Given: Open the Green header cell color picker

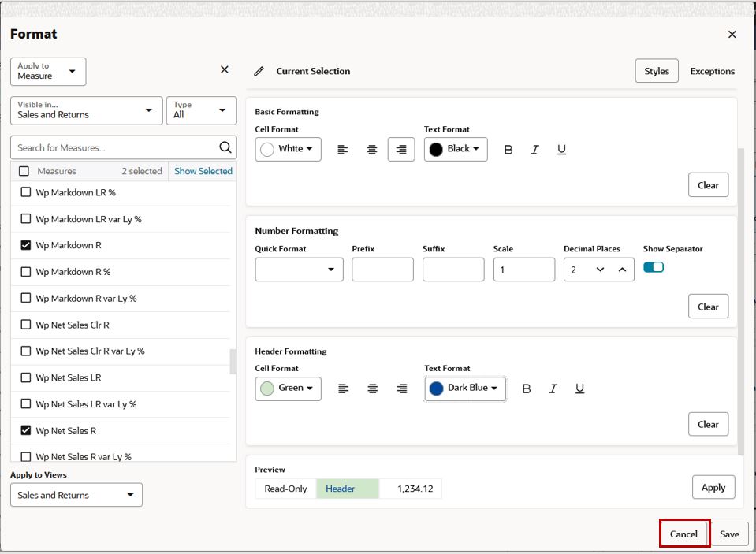Looking at the screenshot, I should [x=288, y=389].
